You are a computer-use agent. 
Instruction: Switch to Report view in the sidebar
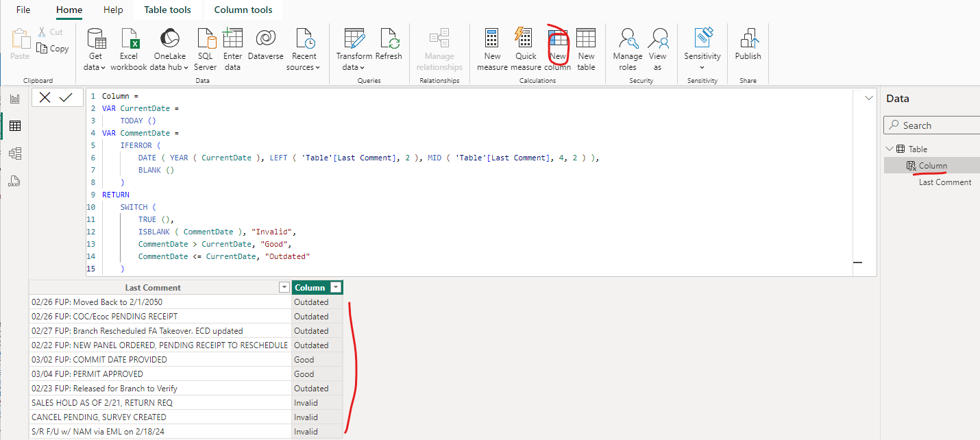tap(14, 99)
